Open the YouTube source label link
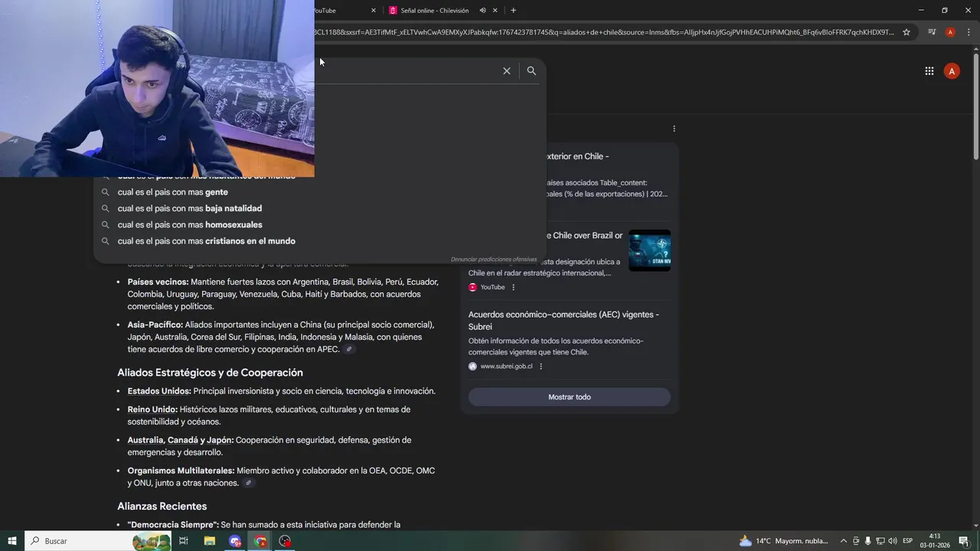Screen dimensions: 980x551 tap(492, 287)
